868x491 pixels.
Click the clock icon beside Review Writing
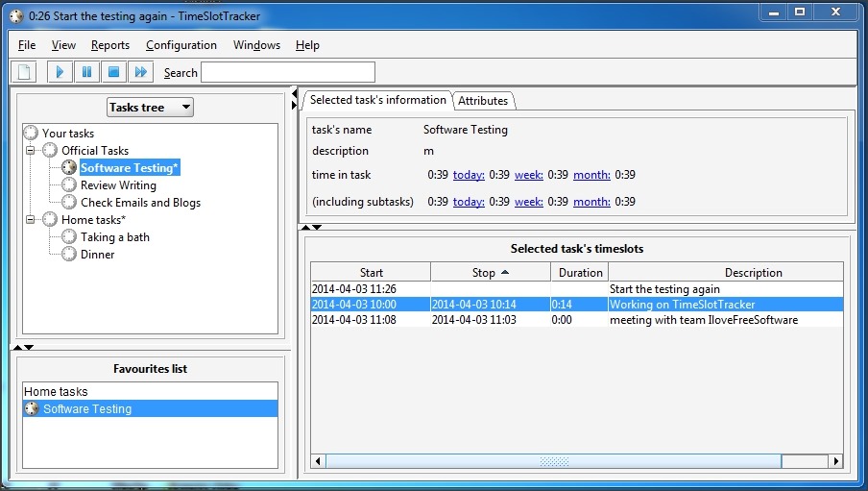tap(69, 185)
